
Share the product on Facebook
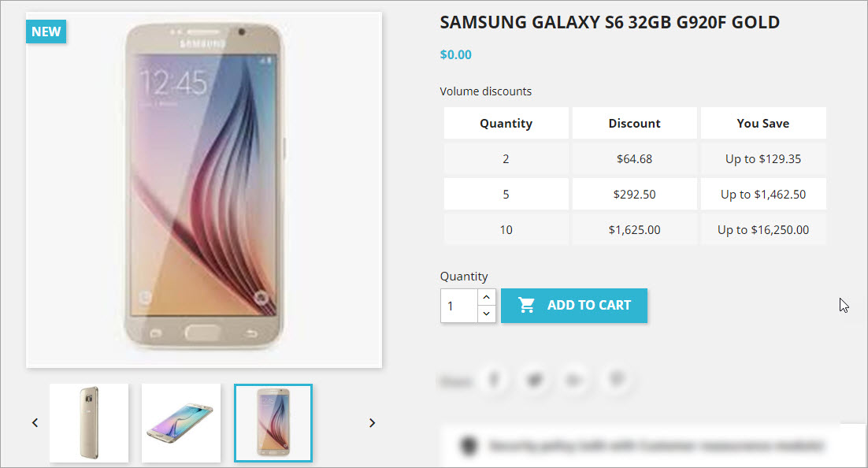495,381
